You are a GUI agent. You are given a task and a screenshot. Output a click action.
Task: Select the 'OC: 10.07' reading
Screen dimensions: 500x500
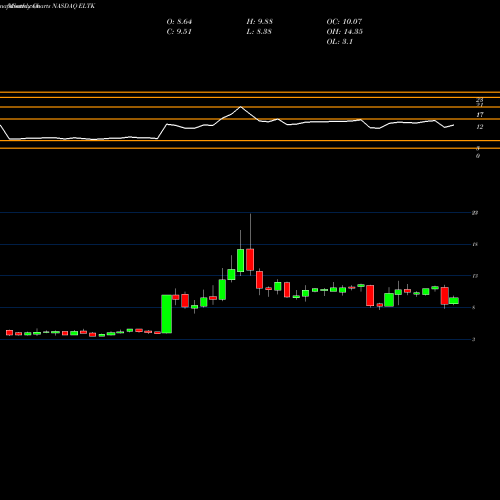(344, 22)
